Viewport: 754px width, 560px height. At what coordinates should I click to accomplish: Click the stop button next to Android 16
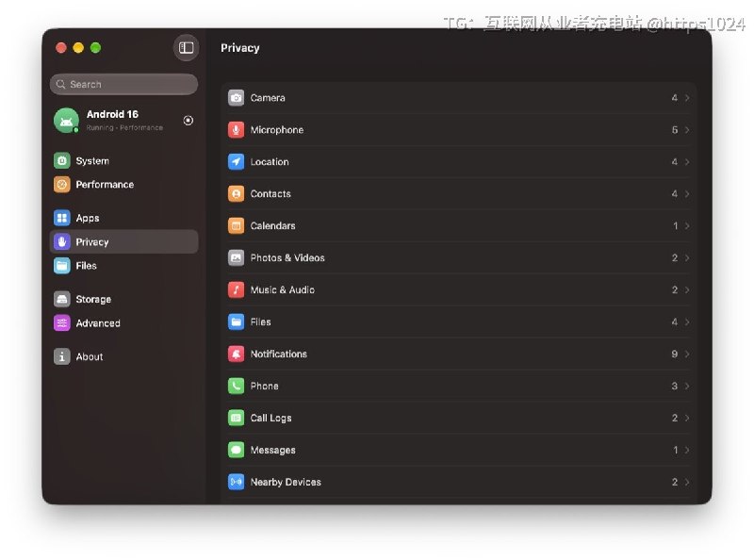(188, 121)
